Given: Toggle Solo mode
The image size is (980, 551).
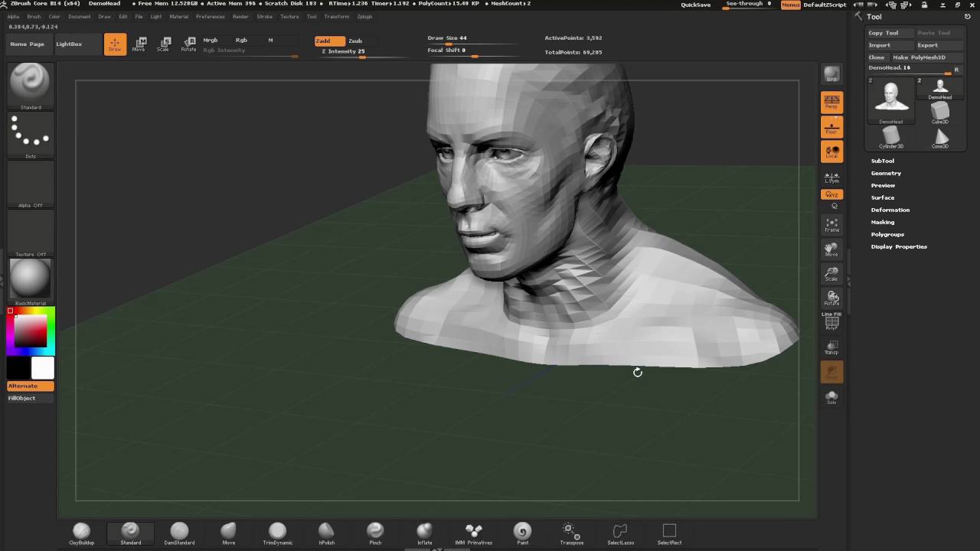Looking at the screenshot, I should point(831,396).
